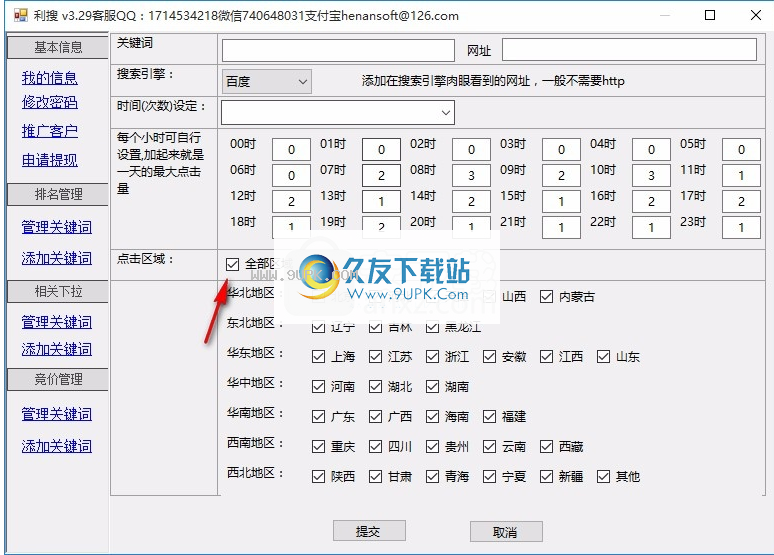Uncheck the 重庆 checkbox
774x555 pixels.
318,447
